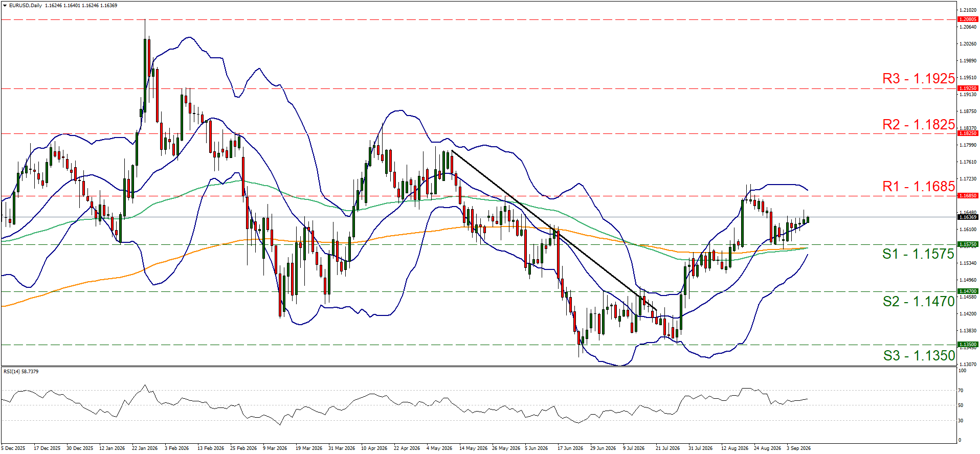Viewport: 980px width, 454px height.
Task: Click the 13 Feb 2026 date label
Action: coord(211,448)
